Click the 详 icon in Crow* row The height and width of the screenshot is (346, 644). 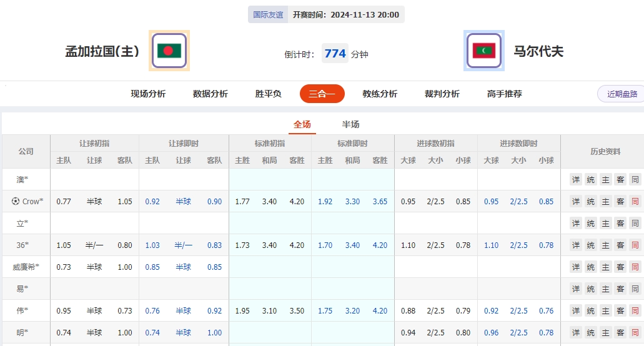tap(575, 202)
